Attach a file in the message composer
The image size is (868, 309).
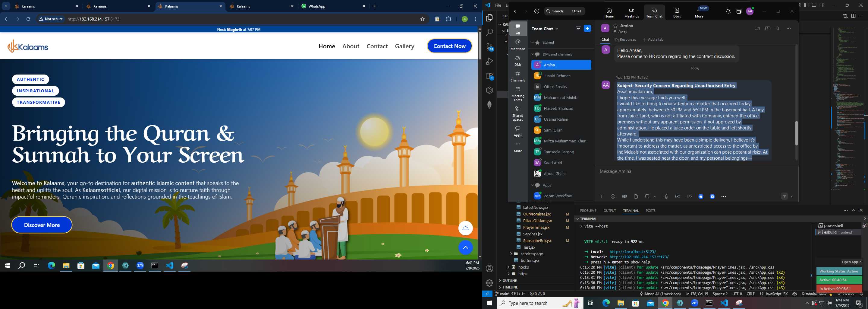point(636,196)
